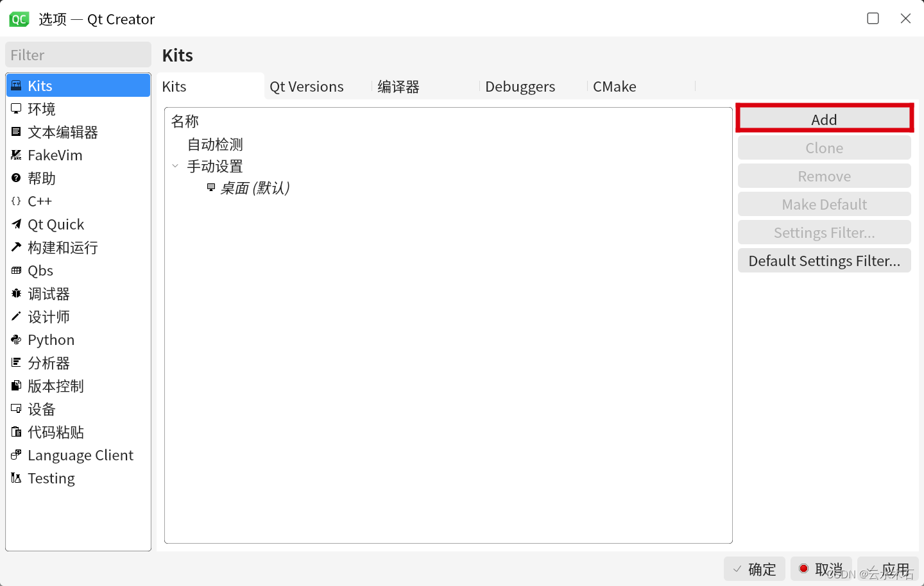The image size is (924, 586).
Task: Click the desktop kit monitor icon
Action: click(x=211, y=187)
